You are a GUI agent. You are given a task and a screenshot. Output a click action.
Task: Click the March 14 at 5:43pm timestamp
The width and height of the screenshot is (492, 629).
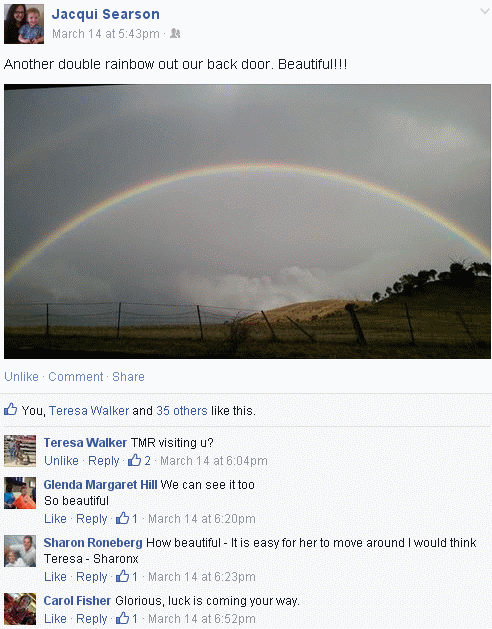[x=106, y=34]
